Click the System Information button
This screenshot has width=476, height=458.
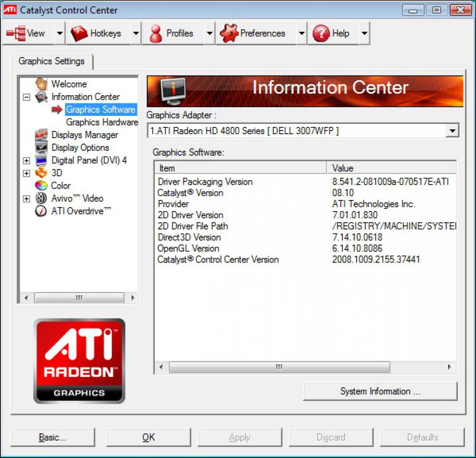pyautogui.click(x=380, y=391)
